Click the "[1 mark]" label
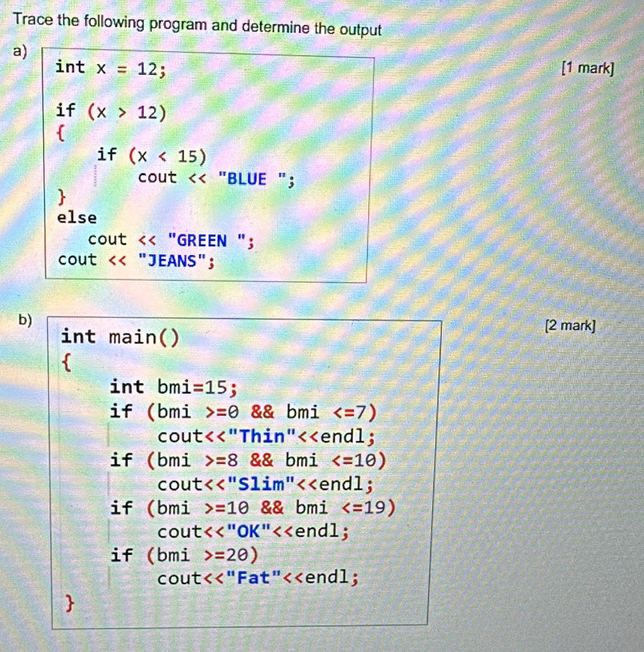 point(587,69)
